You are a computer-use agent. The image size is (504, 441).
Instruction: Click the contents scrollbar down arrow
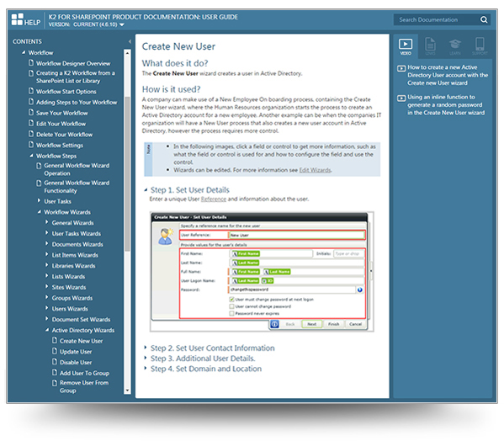coord(127,391)
